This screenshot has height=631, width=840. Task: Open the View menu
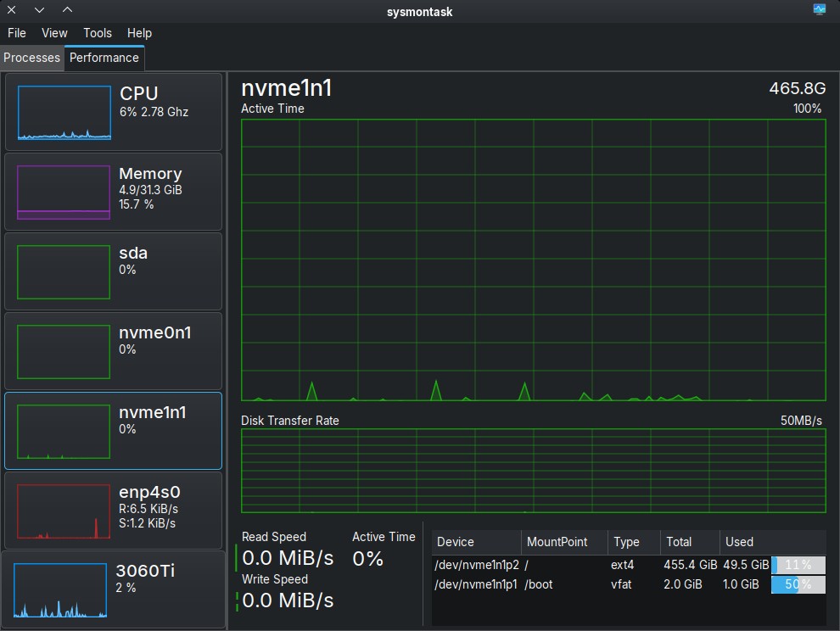point(54,33)
